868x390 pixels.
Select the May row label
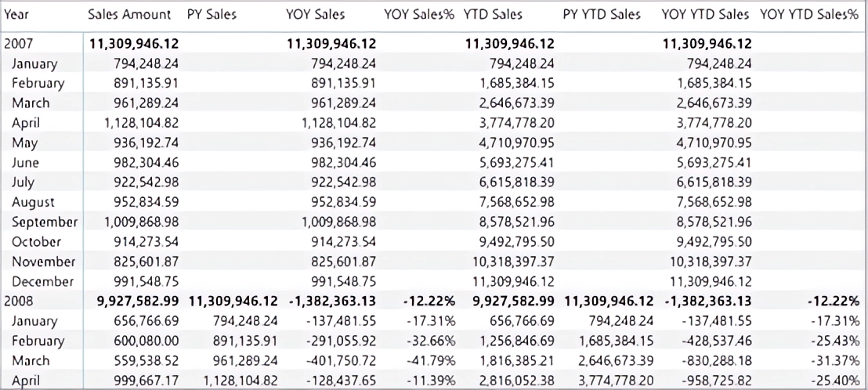point(25,143)
